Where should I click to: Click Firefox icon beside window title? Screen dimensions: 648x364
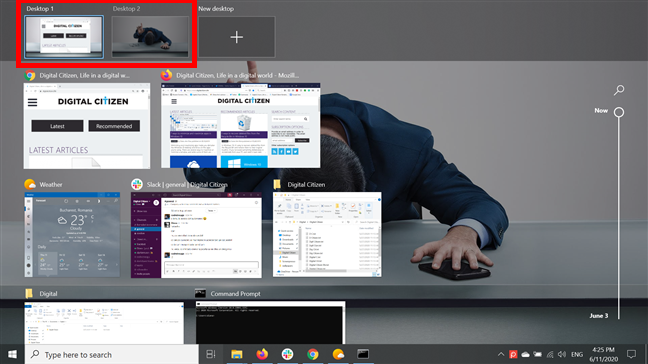(x=167, y=75)
